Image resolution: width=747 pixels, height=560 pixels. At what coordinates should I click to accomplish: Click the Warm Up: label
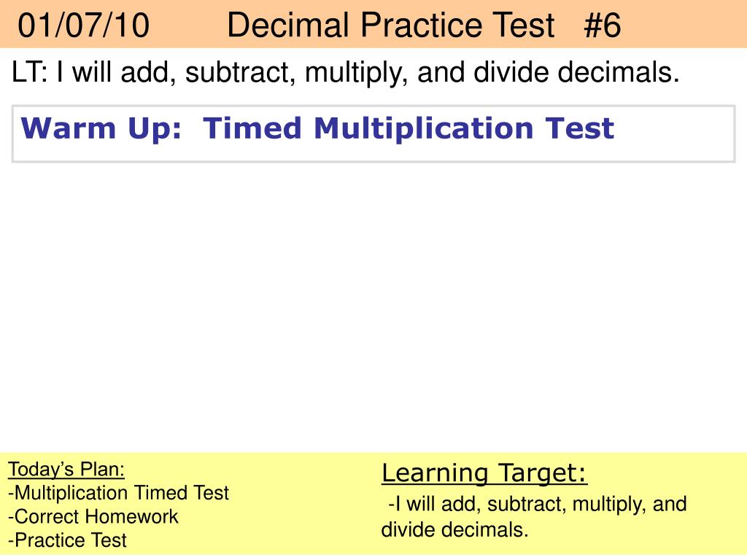tap(101, 129)
